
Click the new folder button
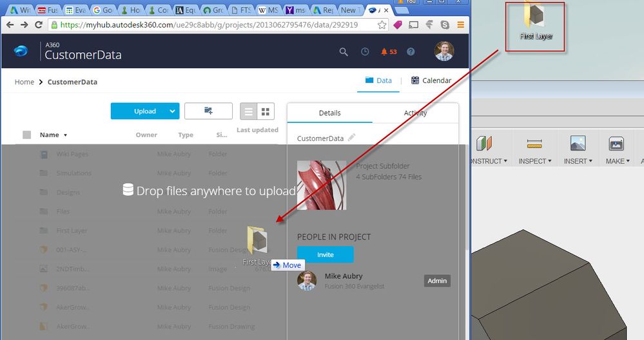point(208,111)
